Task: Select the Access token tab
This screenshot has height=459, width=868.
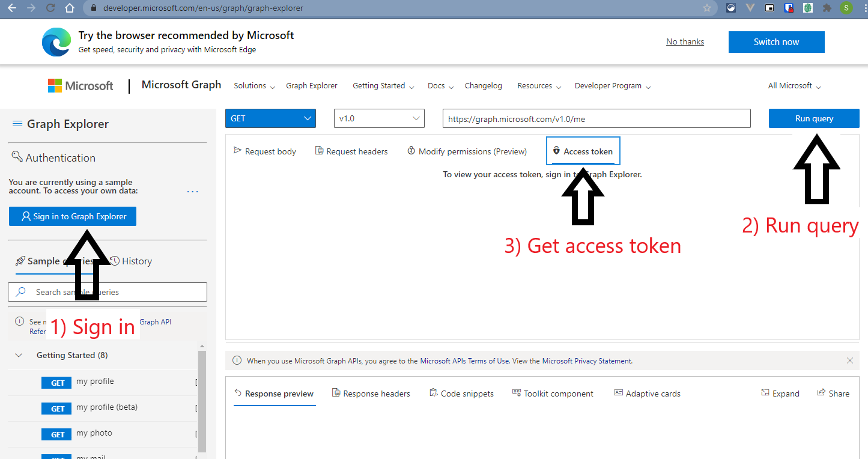Action: pos(583,151)
